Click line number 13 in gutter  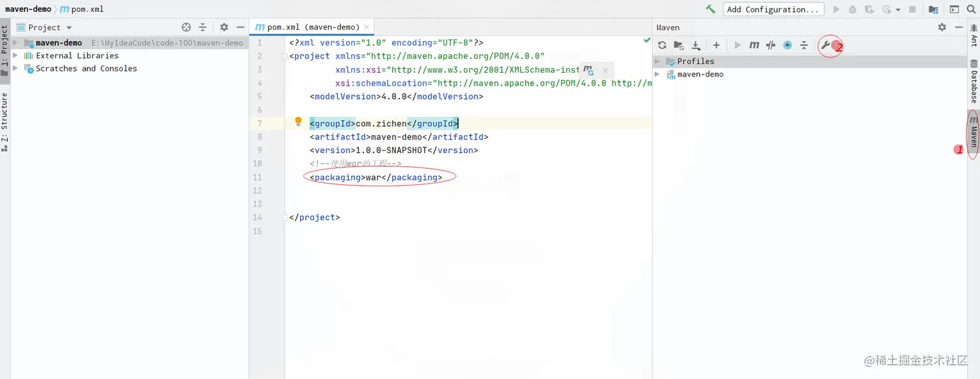coord(258,204)
